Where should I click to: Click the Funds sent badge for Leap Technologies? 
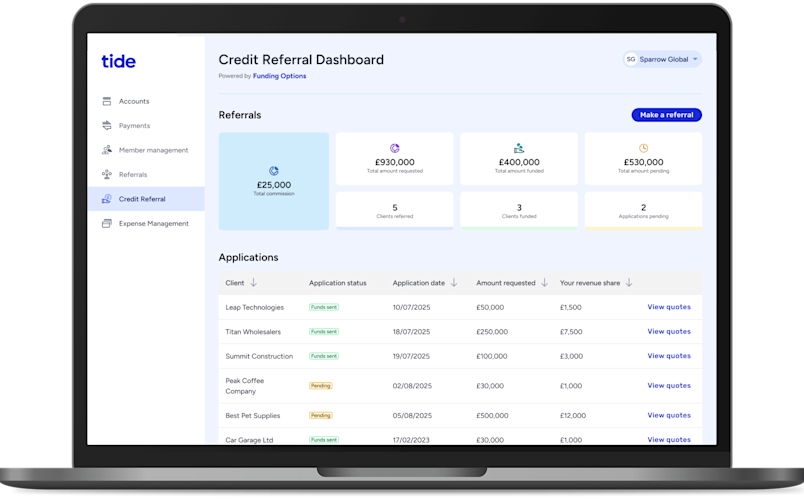pos(324,307)
